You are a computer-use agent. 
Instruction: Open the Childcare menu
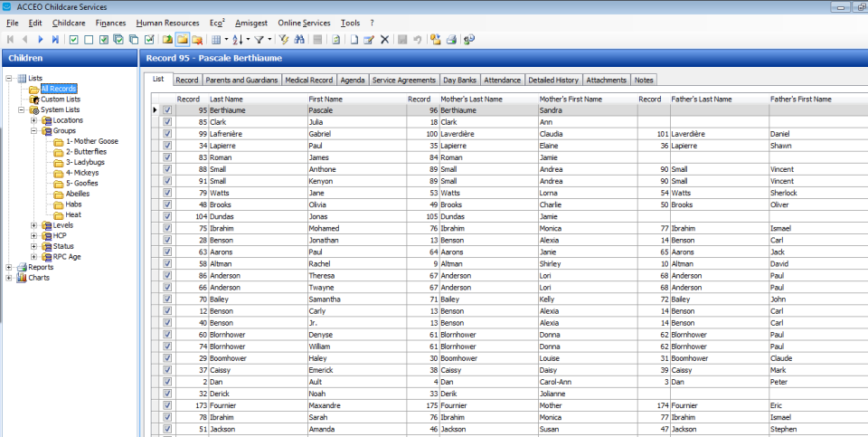pos(69,23)
